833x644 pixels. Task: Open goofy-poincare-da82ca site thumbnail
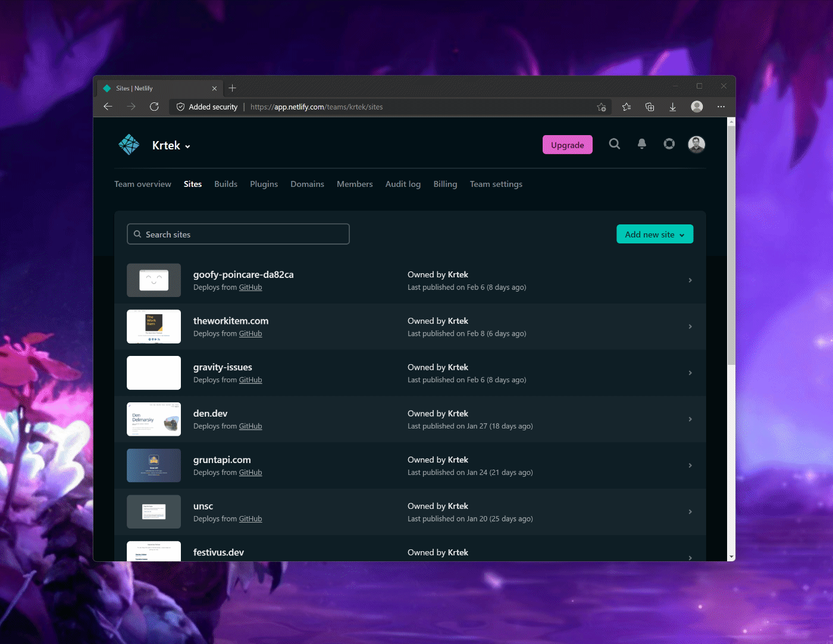[x=154, y=280]
